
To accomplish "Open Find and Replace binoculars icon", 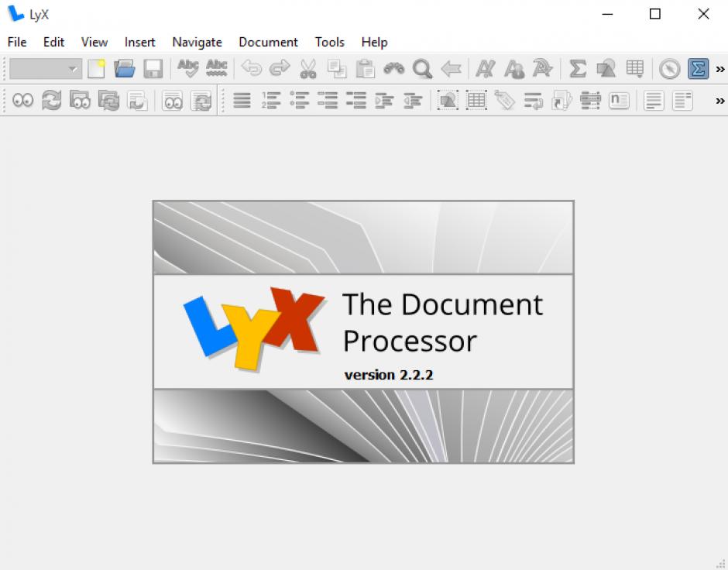I will [394, 69].
